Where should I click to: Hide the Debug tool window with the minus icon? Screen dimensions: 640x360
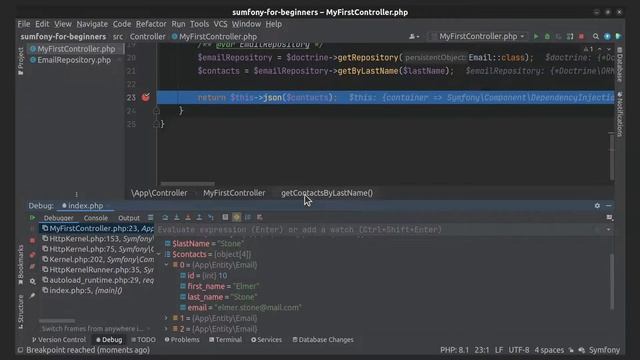click(x=609, y=206)
